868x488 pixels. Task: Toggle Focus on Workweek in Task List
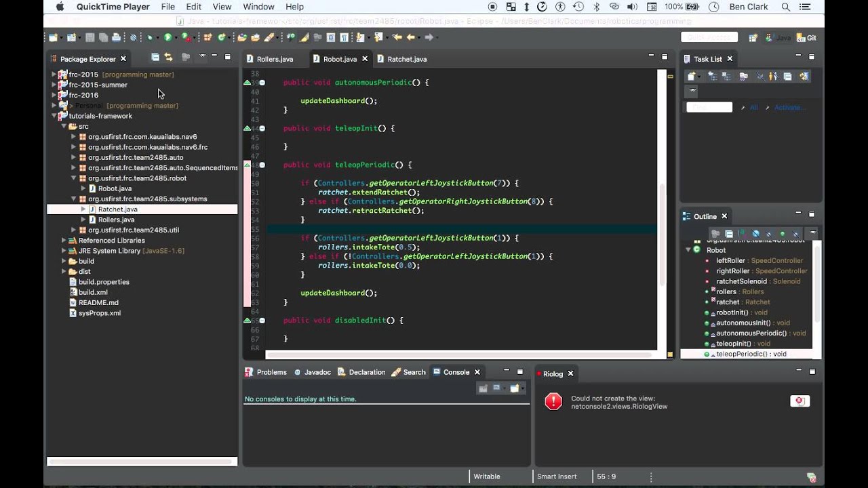(744, 76)
